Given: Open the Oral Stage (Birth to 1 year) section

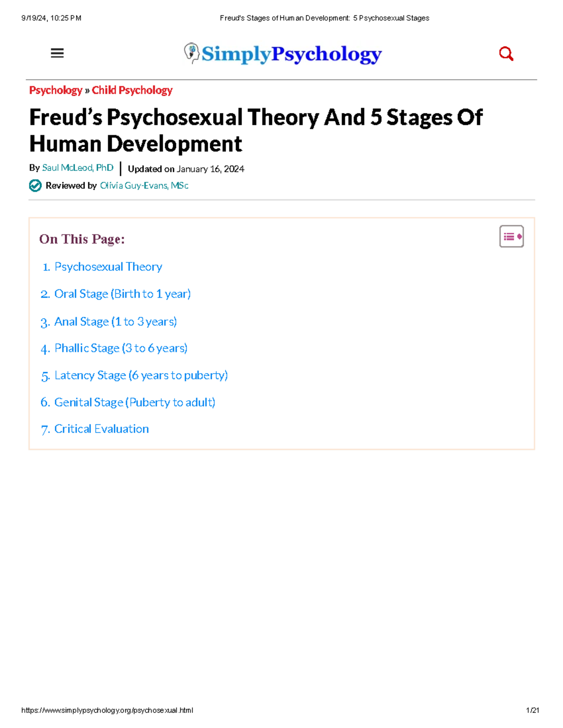Looking at the screenshot, I should [123, 294].
